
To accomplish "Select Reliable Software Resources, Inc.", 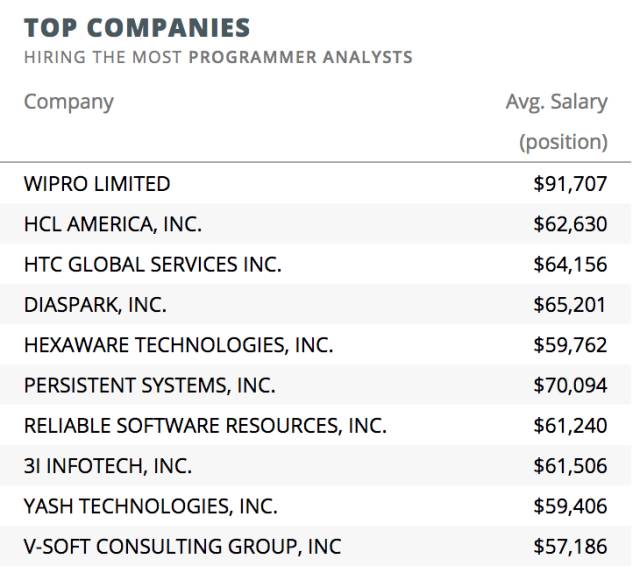I will click(205, 426).
